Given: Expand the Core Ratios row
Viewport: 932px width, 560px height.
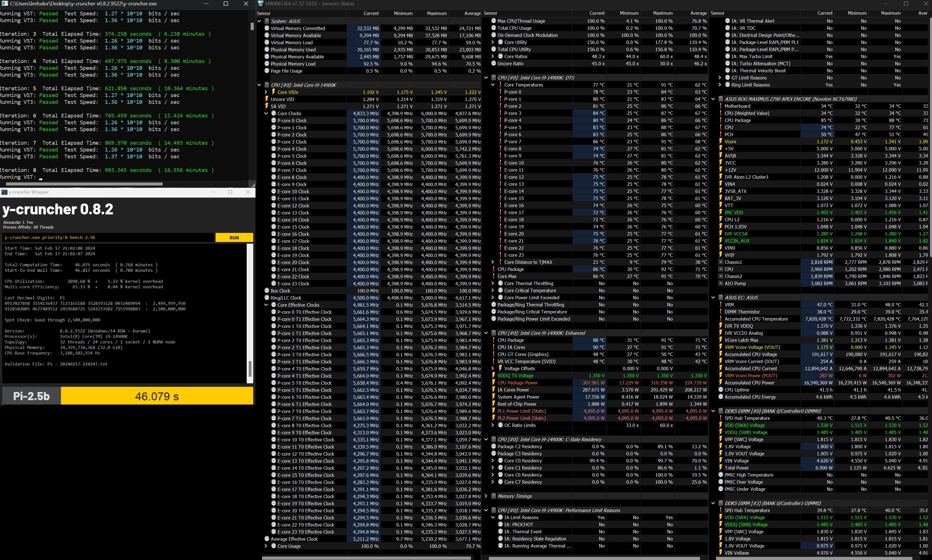Looking at the screenshot, I should click(493, 57).
